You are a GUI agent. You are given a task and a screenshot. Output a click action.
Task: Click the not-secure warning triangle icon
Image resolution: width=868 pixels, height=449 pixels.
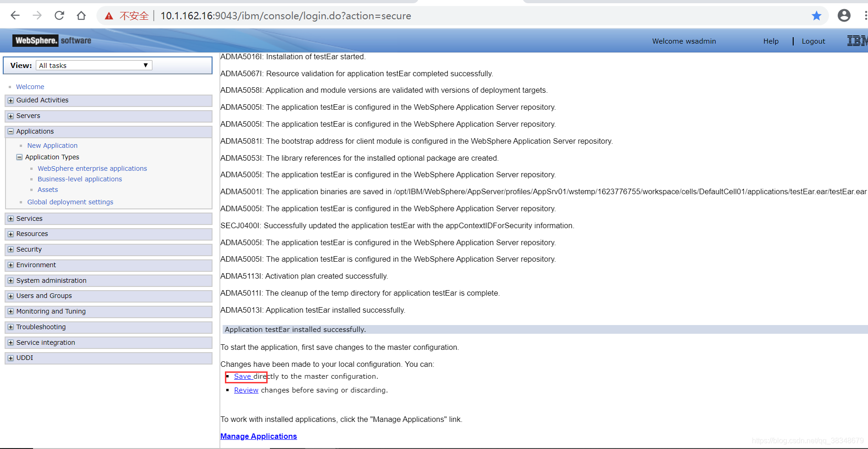[109, 16]
